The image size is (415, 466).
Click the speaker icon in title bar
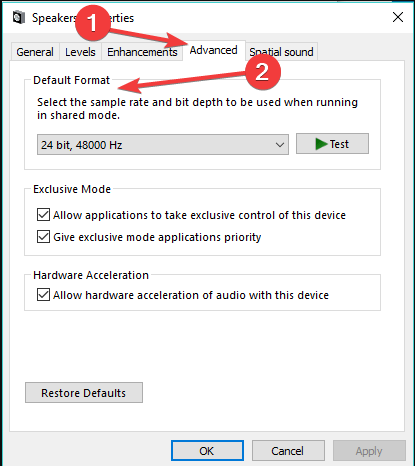(x=19, y=17)
